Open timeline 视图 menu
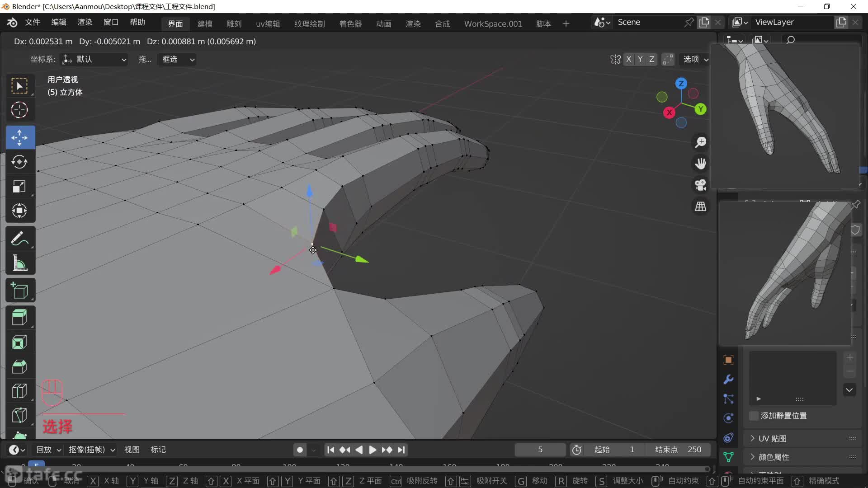Viewport: 868px width, 488px height. point(132,450)
